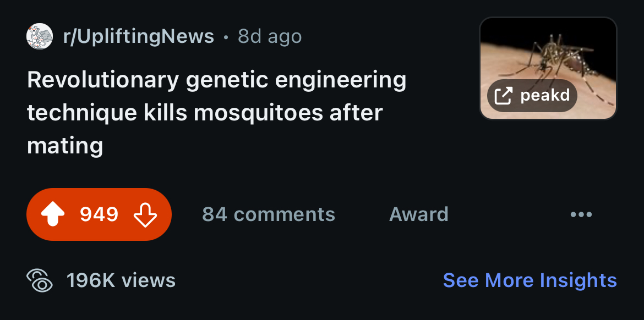Click the 196K views count
This screenshot has height=320, width=644.
click(121, 280)
